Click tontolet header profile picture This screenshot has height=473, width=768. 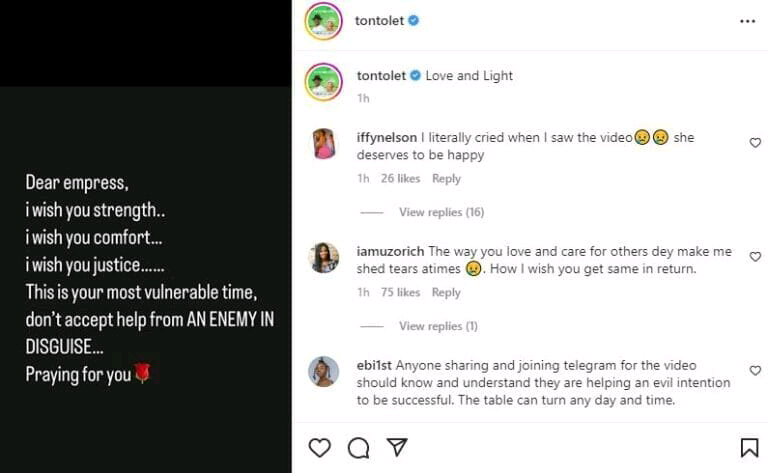click(324, 21)
